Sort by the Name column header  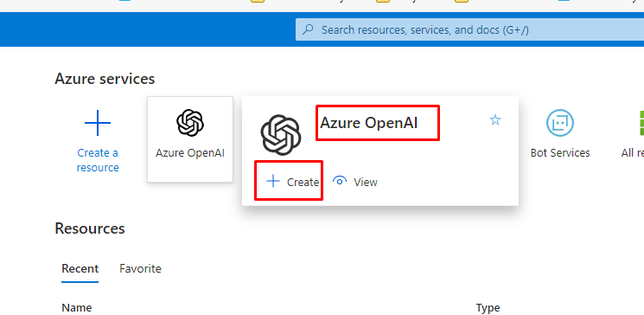(77, 307)
